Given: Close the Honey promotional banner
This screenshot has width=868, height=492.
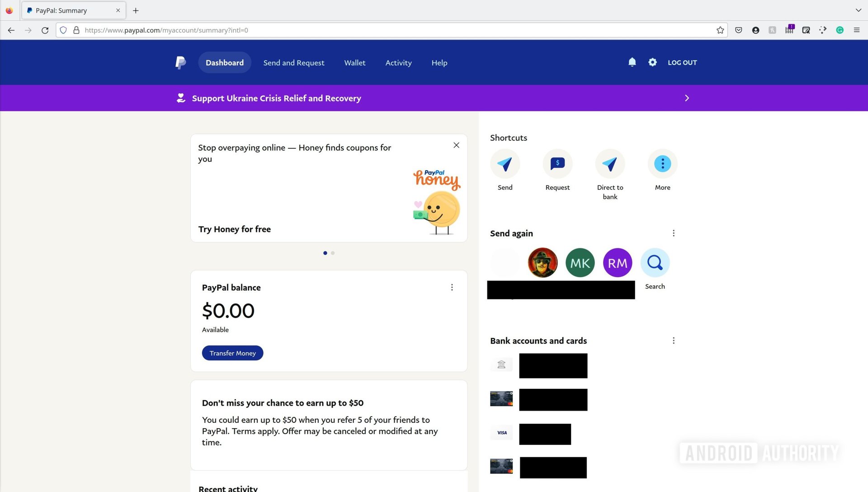Looking at the screenshot, I should pos(457,145).
